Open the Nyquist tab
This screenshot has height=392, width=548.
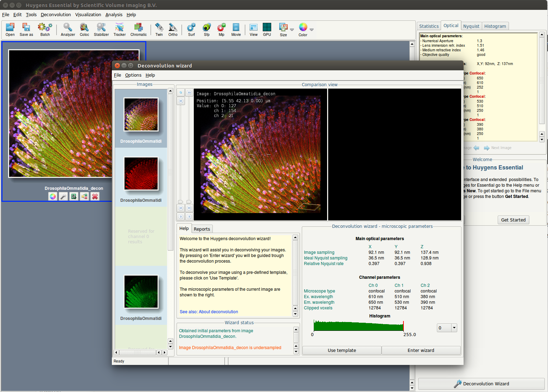471,26
